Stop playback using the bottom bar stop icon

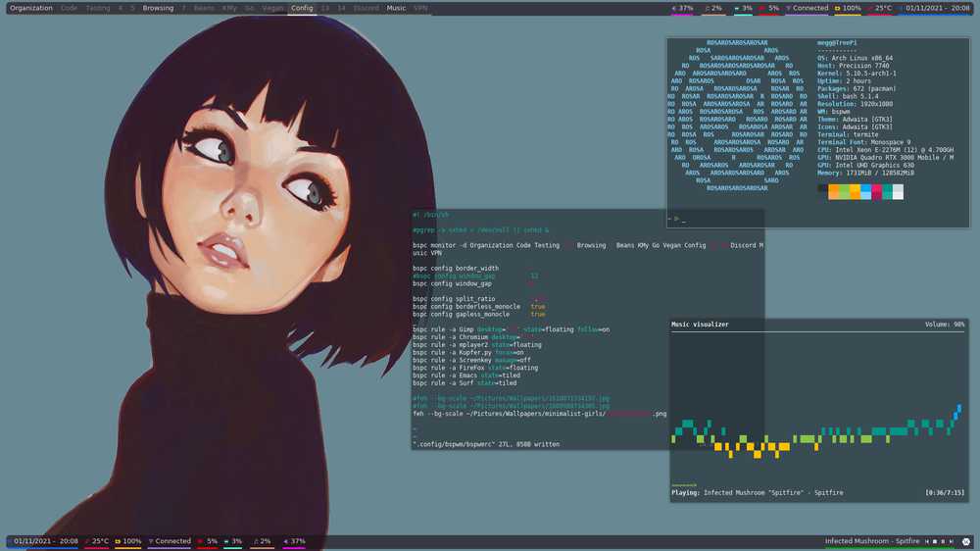pos(934,541)
